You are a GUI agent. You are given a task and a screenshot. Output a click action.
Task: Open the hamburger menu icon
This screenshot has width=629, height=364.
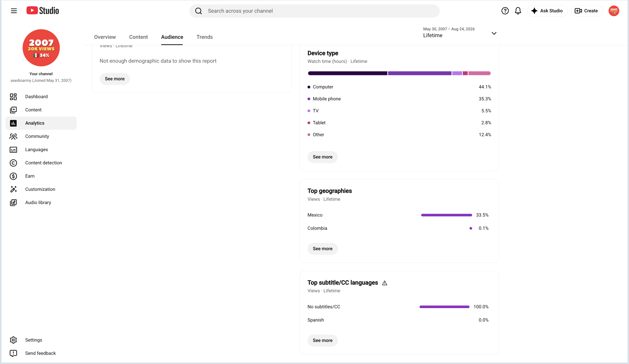[14, 11]
